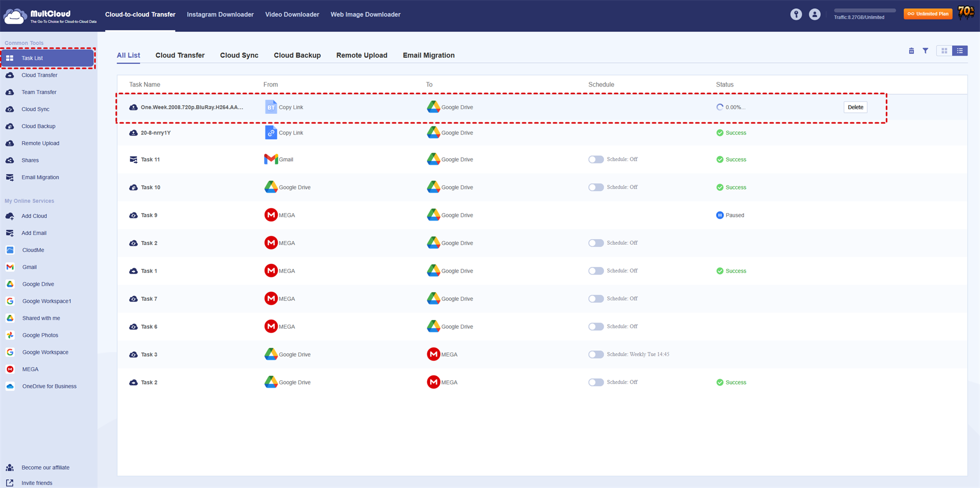This screenshot has height=488, width=980.
Task: Enable the weekly schedule for Task 3
Action: [x=596, y=355]
